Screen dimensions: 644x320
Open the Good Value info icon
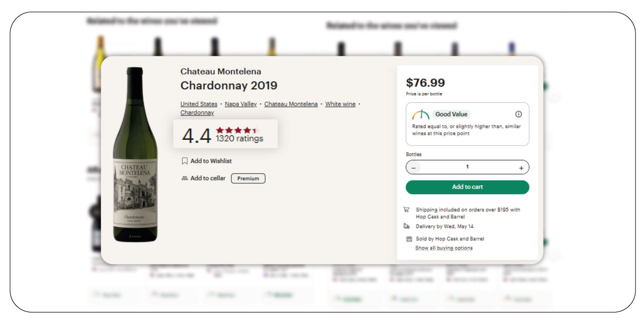pyautogui.click(x=518, y=113)
